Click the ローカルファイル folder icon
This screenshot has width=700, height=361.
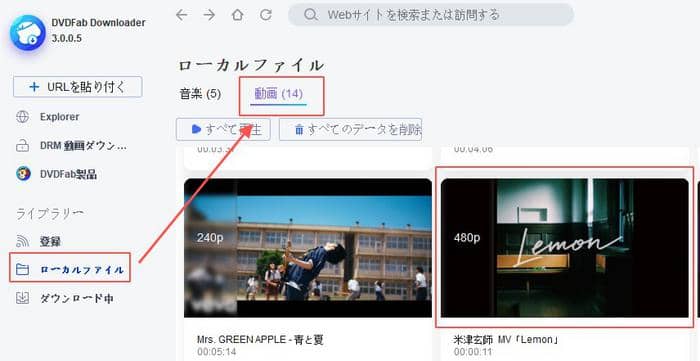coord(22,269)
